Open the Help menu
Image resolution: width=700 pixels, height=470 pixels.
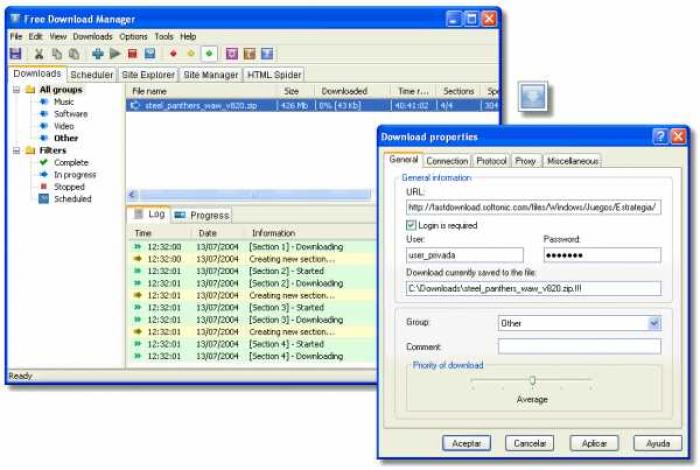[x=188, y=37]
